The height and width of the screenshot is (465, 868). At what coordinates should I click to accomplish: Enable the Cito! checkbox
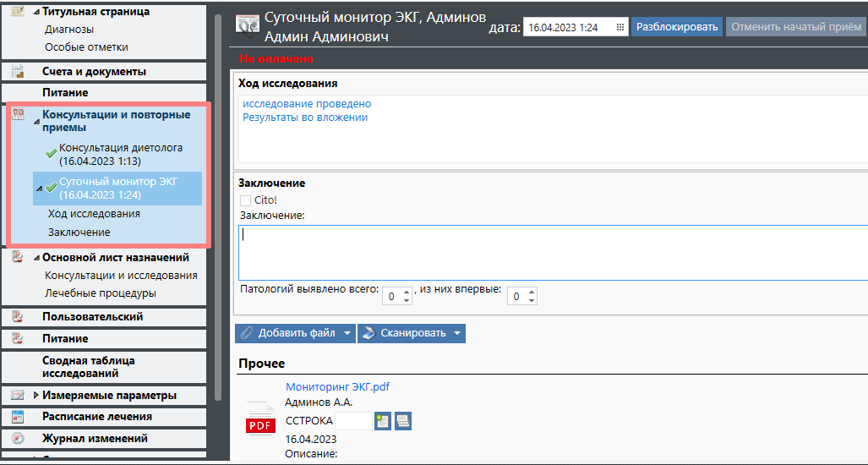pos(246,200)
